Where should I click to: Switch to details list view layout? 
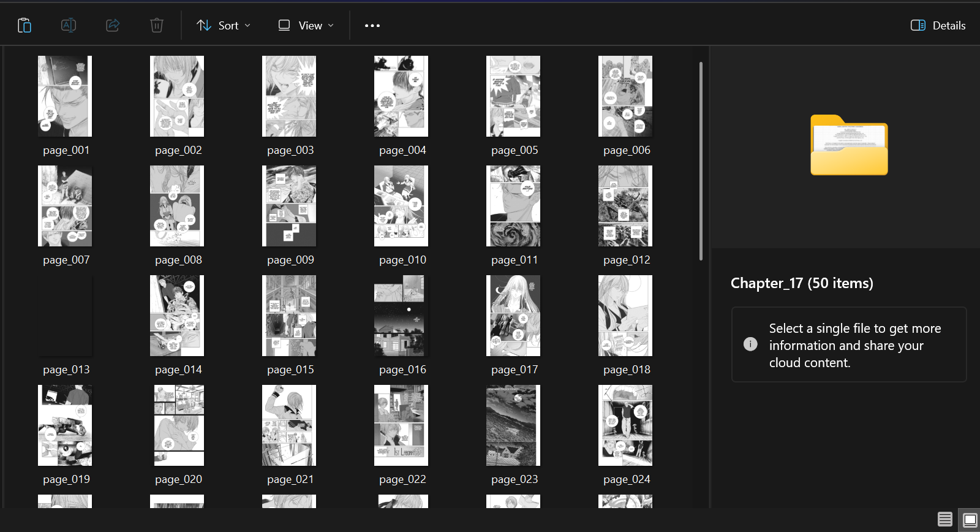coord(944,520)
